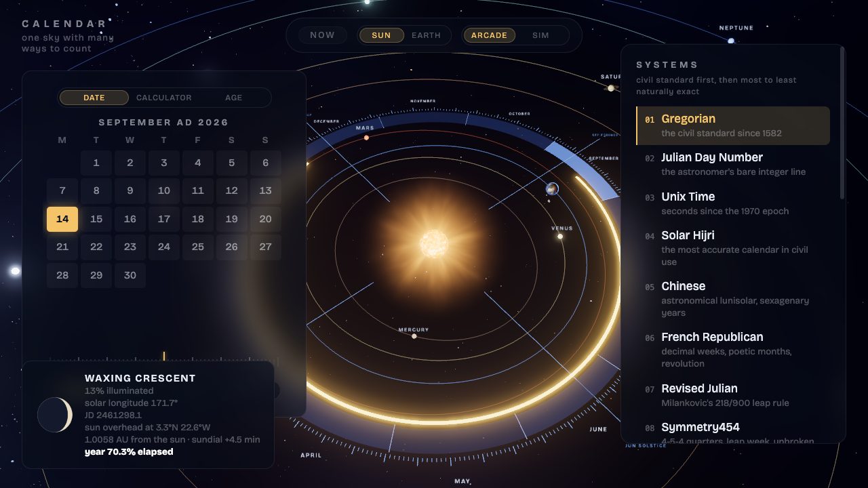Click the SEPTEMBER label on month ring
Viewport: 868px width, 488px height.
604,159
